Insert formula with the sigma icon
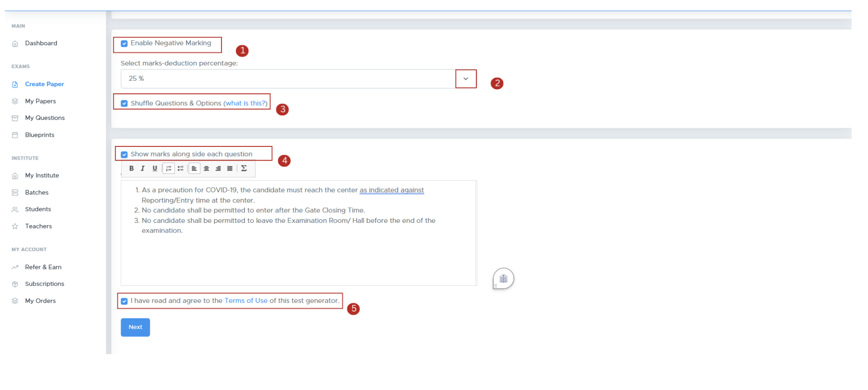The image size is (868, 390). [x=244, y=168]
